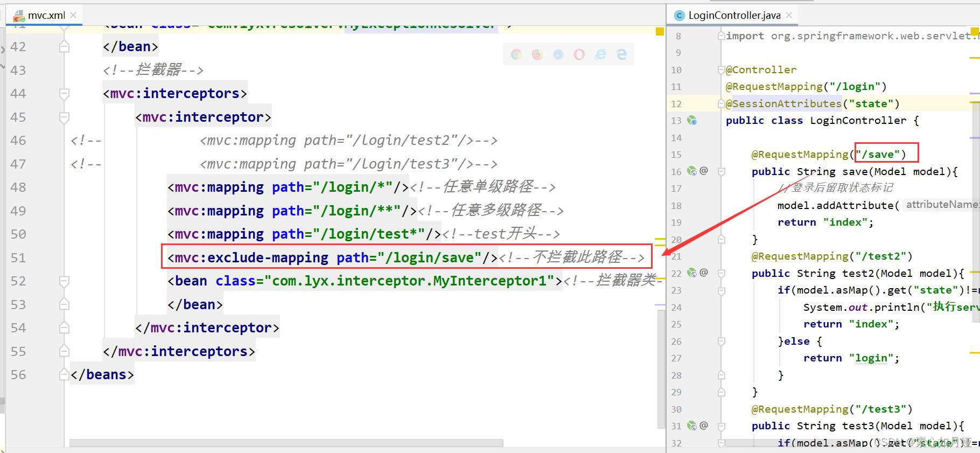The height and width of the screenshot is (453, 980).
Task: Open mvc.xml in Firefox browser icon
Action: [537, 54]
